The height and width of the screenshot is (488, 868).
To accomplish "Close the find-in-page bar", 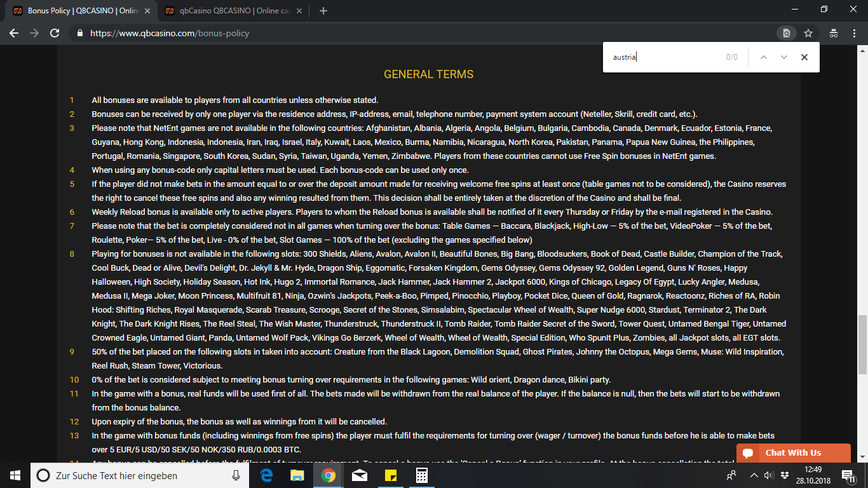I will tap(804, 57).
